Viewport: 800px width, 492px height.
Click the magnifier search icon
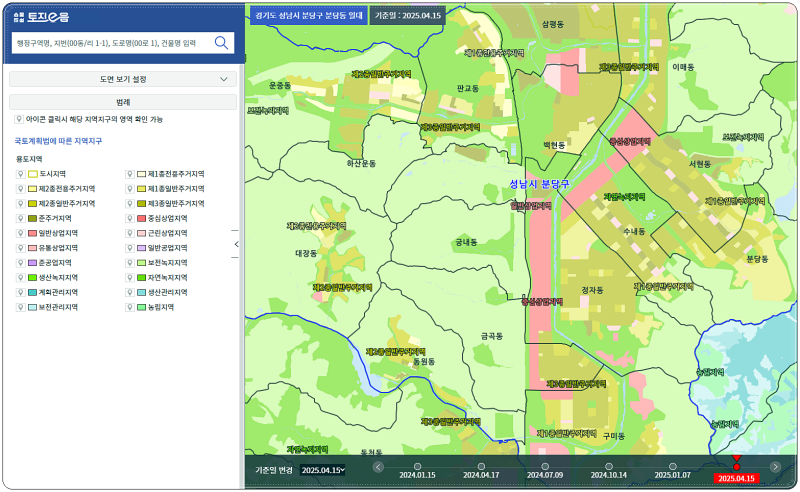[x=221, y=43]
